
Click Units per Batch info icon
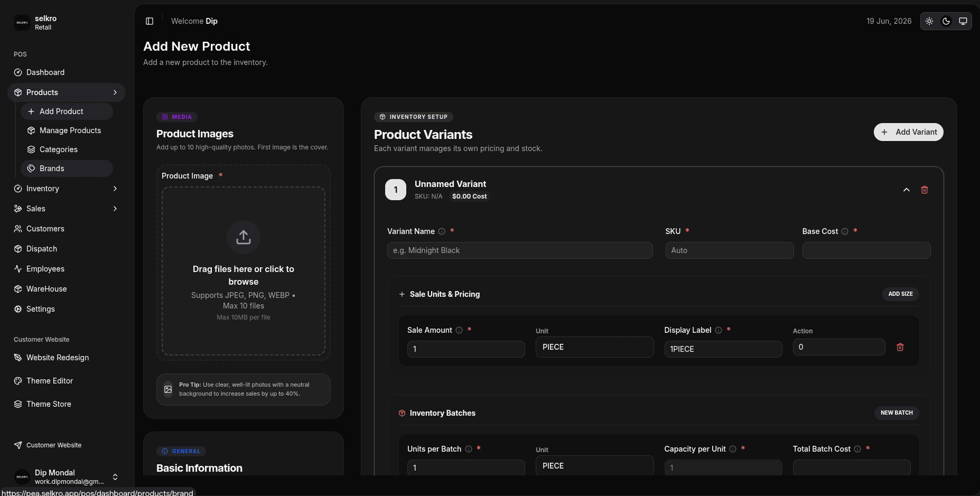click(469, 449)
